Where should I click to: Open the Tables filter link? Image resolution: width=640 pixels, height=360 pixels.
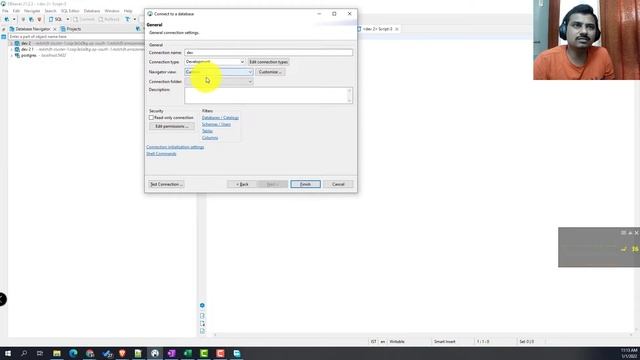click(x=207, y=131)
